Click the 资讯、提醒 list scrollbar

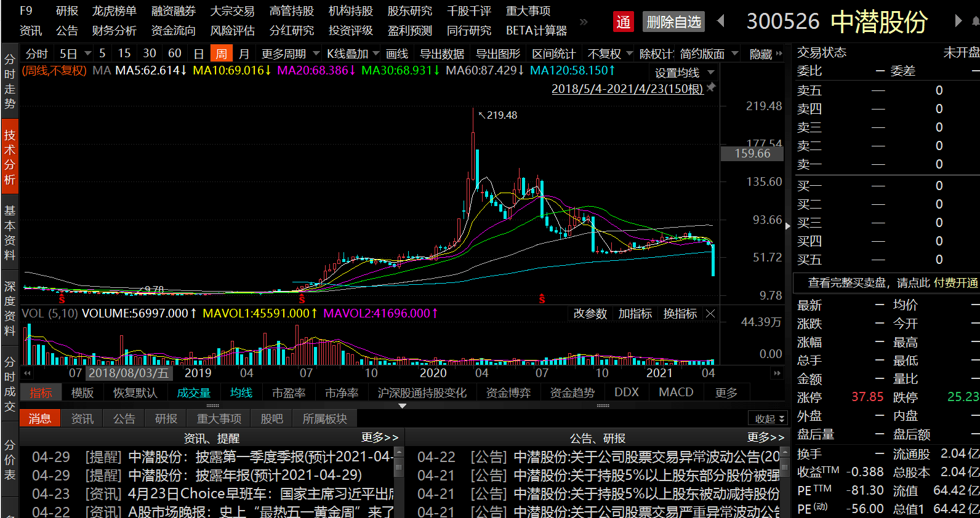399,466
